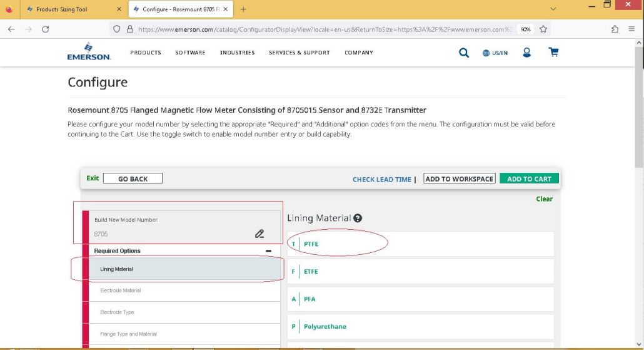Open the PRODUCTS menu

click(x=146, y=53)
